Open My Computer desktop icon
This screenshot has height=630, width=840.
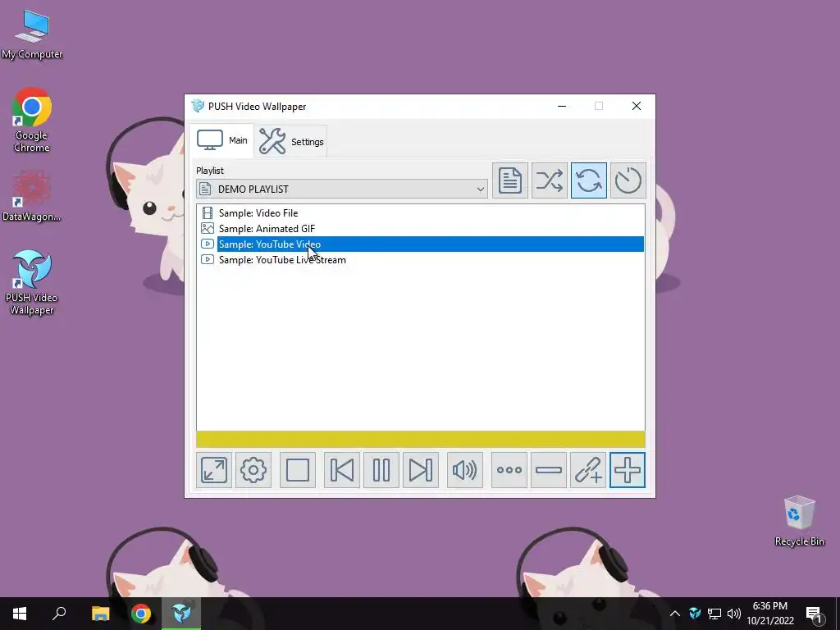click(x=32, y=34)
